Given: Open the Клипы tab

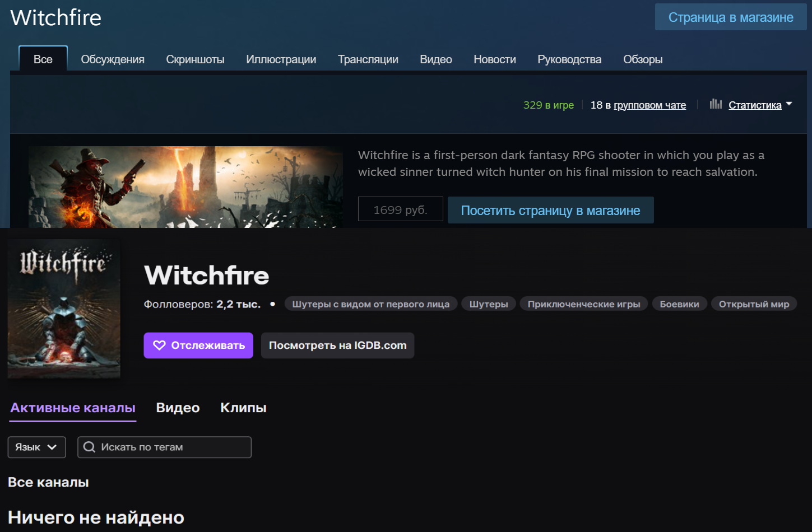Looking at the screenshot, I should pyautogui.click(x=243, y=408).
